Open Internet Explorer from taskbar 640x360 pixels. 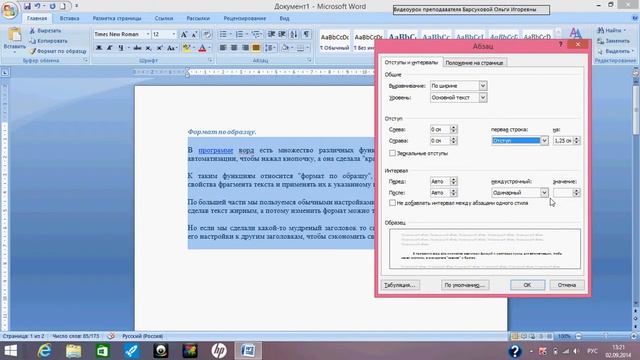44,351
